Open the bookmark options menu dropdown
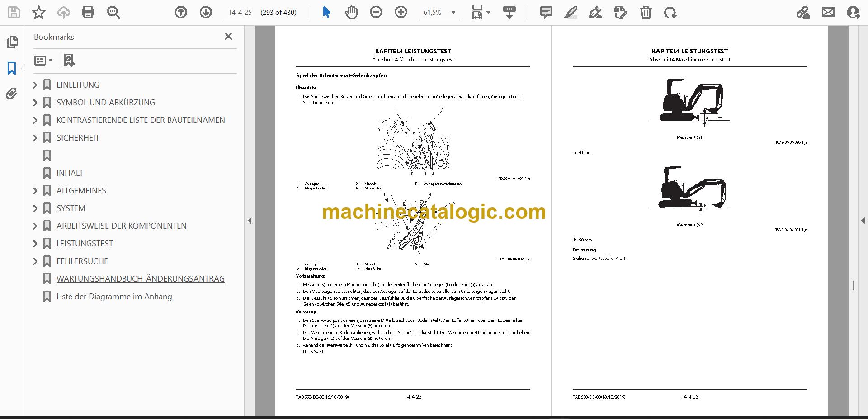This screenshot has width=868, height=419. point(44,60)
